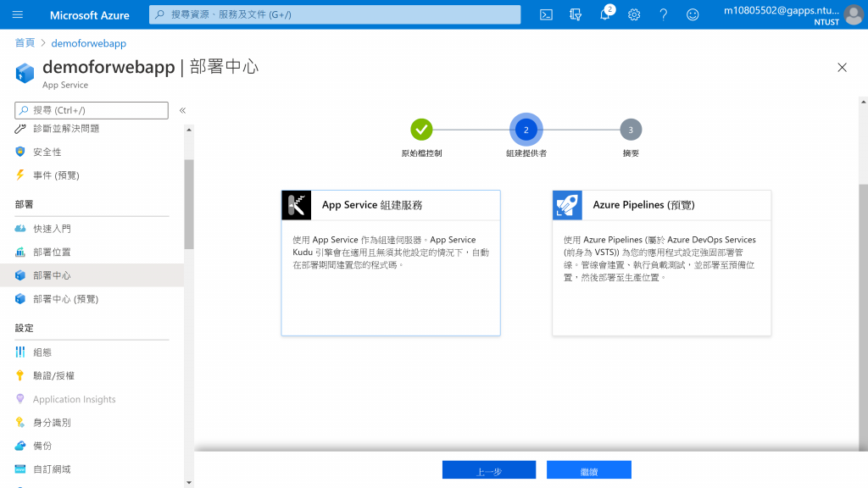Send feedback via smiley icon
This screenshot has height=488, width=868.
pos(693,15)
